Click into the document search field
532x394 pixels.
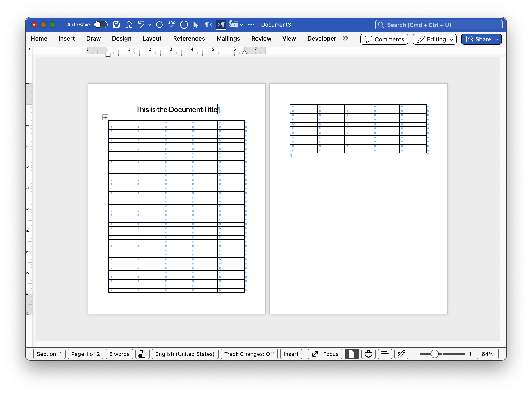point(439,25)
